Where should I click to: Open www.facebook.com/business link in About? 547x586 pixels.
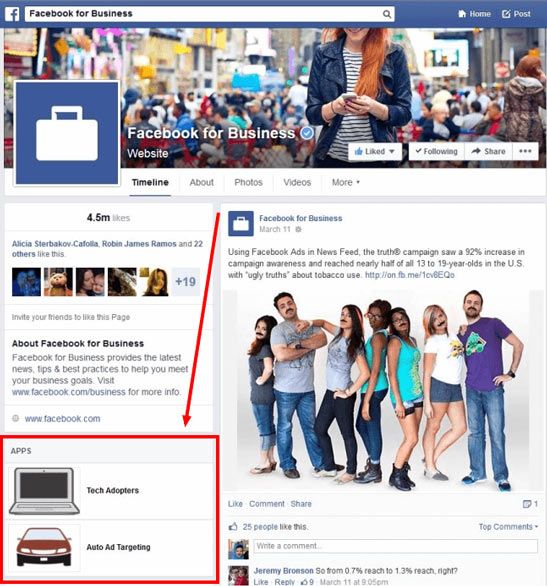(69, 392)
